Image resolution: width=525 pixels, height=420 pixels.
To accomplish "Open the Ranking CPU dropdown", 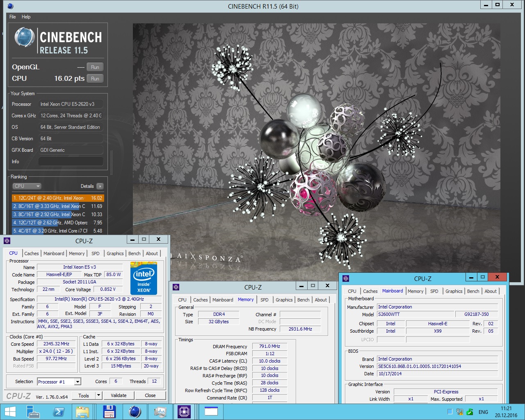I will pos(27,186).
